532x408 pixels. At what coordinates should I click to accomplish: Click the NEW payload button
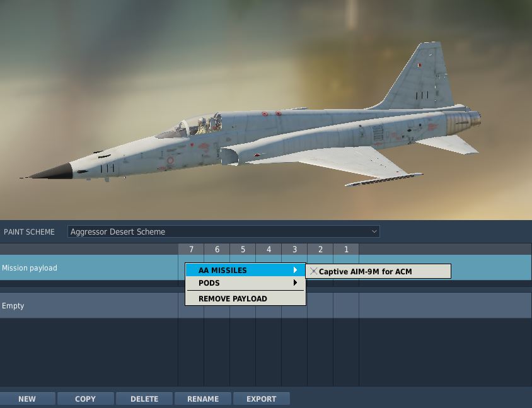[x=27, y=399]
